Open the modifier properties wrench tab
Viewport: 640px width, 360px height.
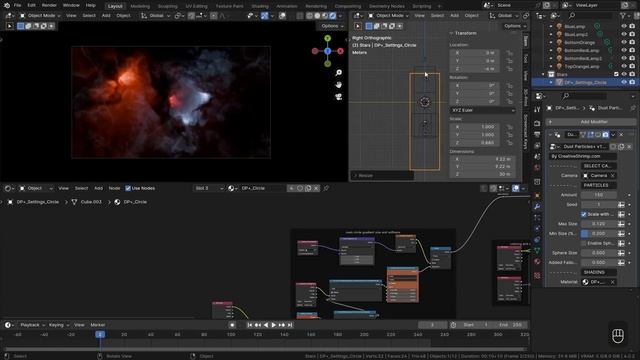click(x=537, y=207)
